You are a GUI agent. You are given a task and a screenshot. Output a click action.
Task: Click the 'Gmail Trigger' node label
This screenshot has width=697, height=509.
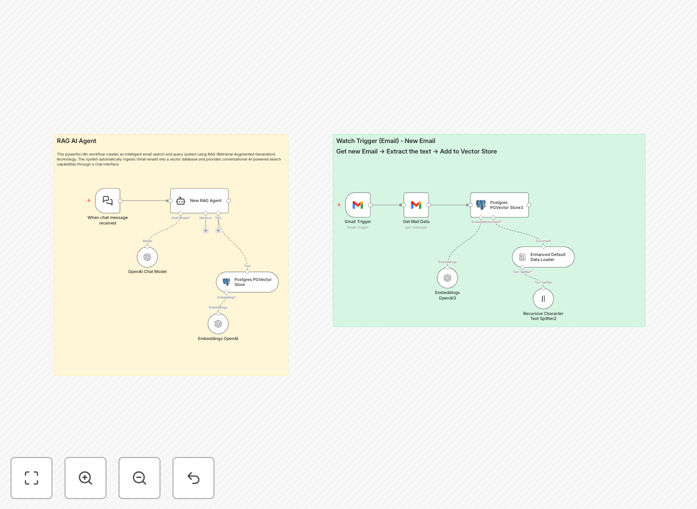[x=358, y=221]
